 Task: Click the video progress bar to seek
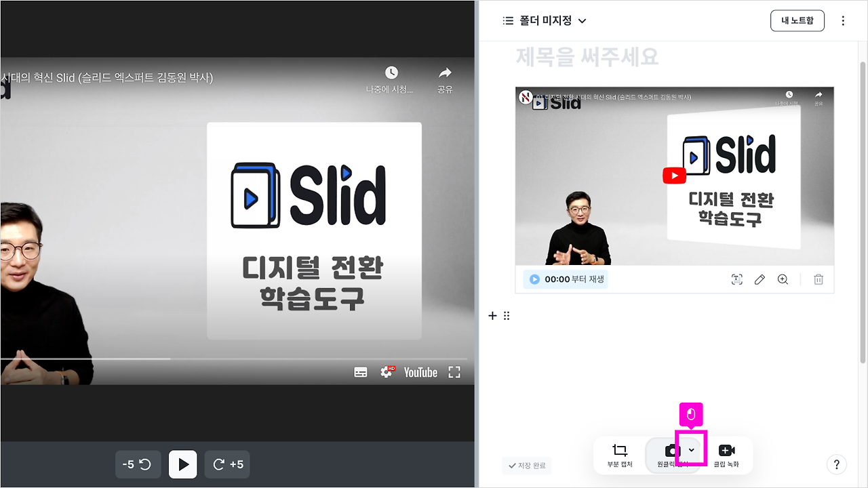click(x=237, y=357)
